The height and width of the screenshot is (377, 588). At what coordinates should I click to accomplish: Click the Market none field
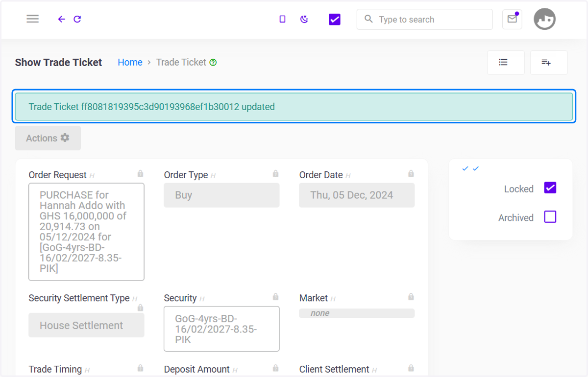click(357, 313)
